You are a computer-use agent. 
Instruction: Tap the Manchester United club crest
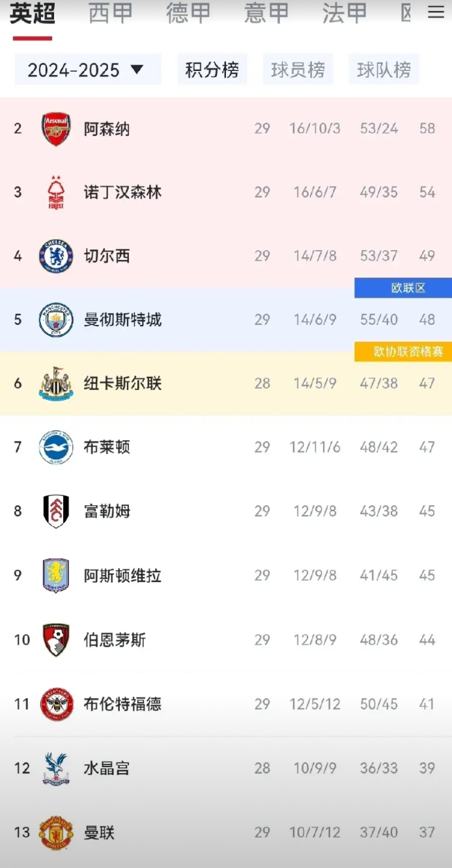[x=56, y=833]
